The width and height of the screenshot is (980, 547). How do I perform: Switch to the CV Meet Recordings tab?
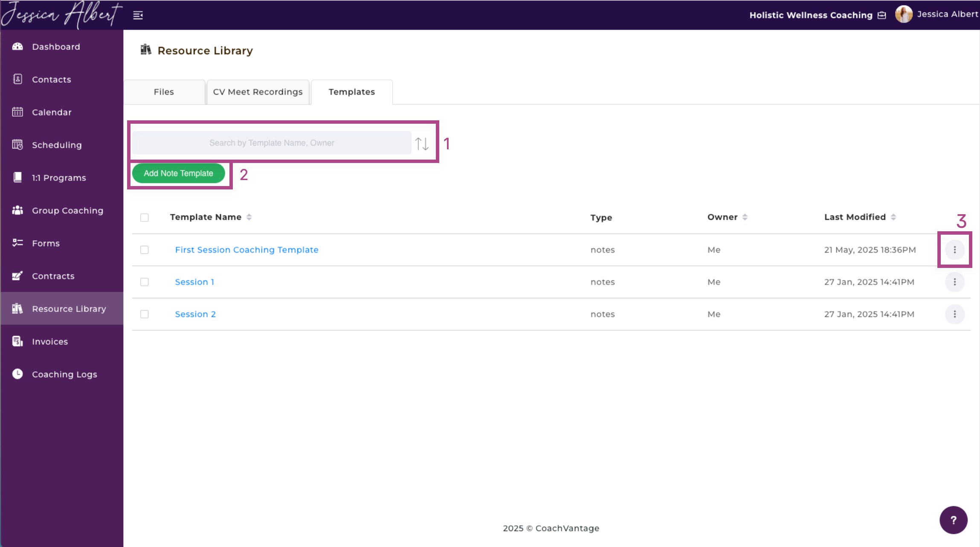[x=258, y=92]
